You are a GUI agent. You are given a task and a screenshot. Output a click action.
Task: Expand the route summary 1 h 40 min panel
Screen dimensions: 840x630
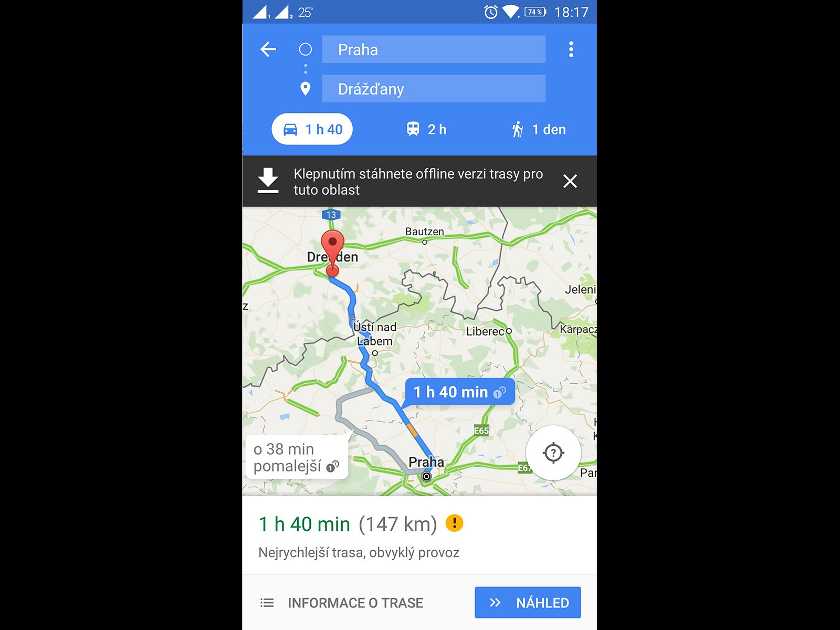pos(419,535)
